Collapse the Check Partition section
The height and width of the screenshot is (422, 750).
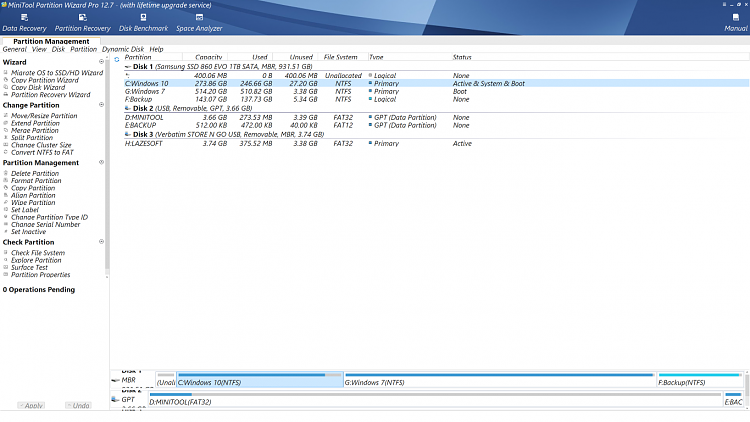pos(101,242)
